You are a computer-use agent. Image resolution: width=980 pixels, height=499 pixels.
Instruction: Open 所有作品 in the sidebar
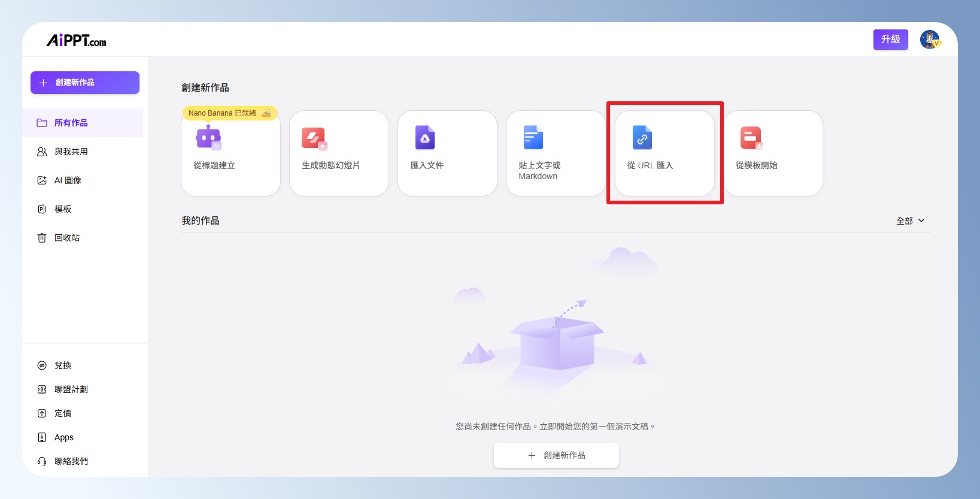pyautogui.click(x=71, y=123)
